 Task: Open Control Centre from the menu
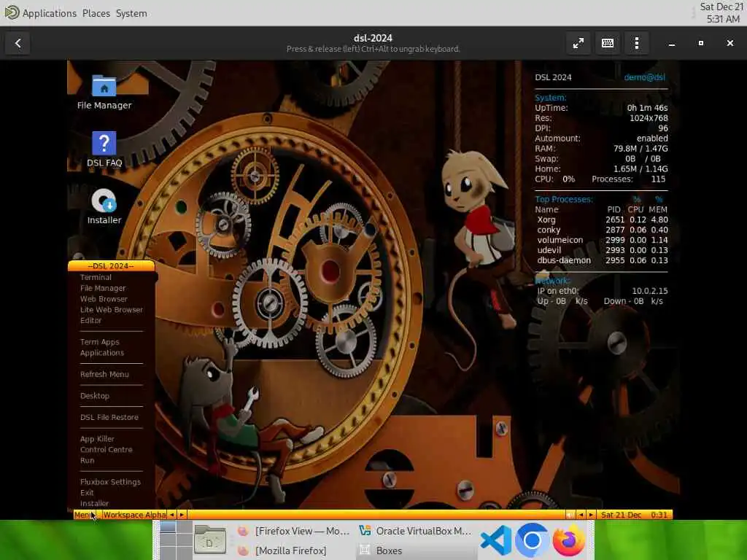click(107, 449)
